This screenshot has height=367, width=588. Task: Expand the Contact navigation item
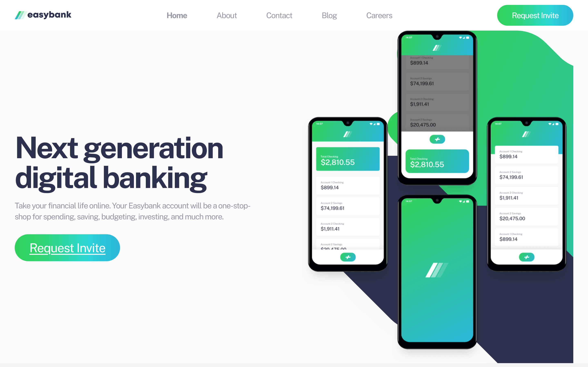279,15
